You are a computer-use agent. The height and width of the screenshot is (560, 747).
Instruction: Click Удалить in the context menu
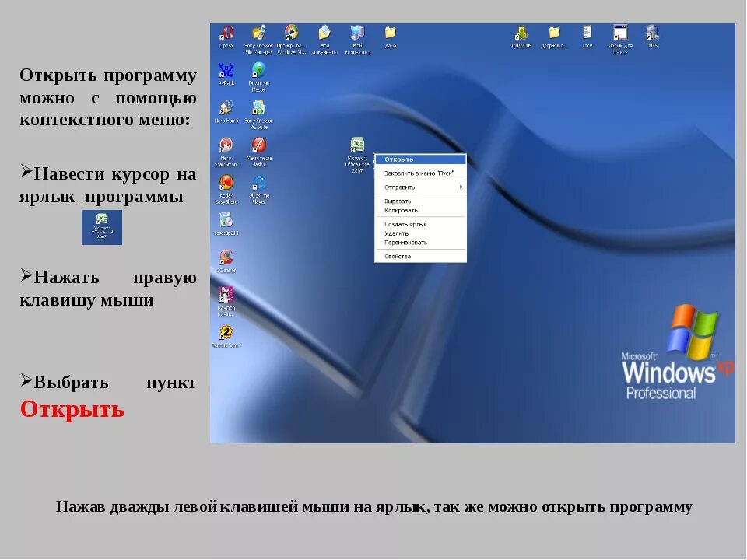click(420, 233)
